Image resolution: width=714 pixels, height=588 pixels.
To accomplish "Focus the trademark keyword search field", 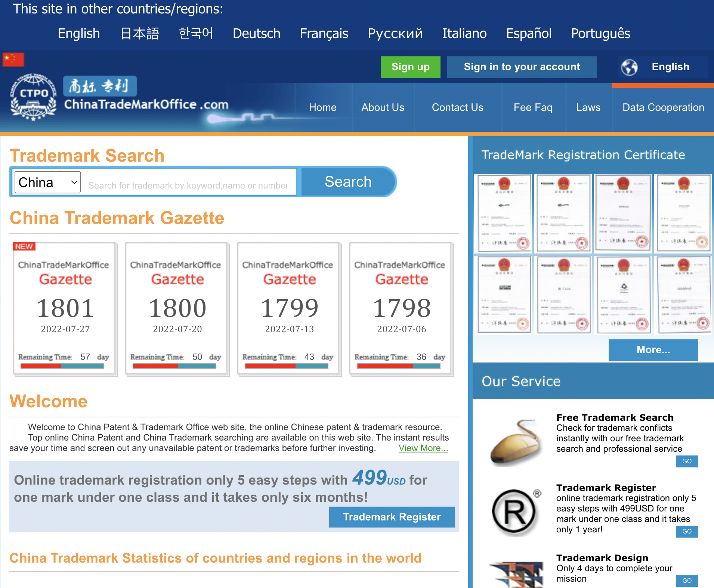I will pyautogui.click(x=189, y=182).
